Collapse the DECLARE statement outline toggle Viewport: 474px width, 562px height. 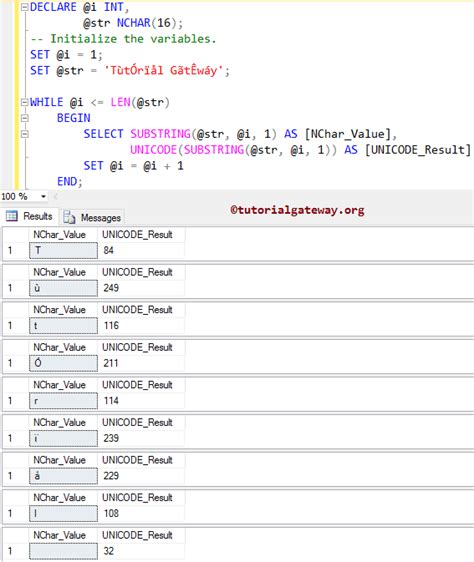coord(24,7)
